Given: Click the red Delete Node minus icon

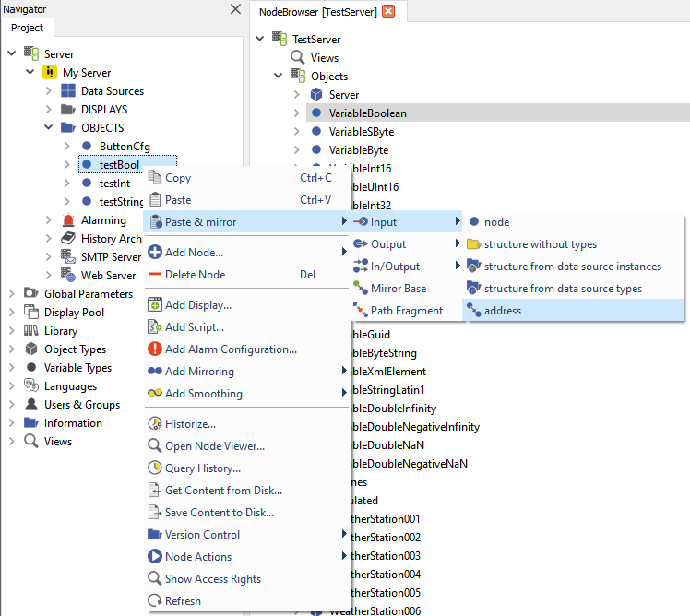Looking at the screenshot, I should [154, 274].
